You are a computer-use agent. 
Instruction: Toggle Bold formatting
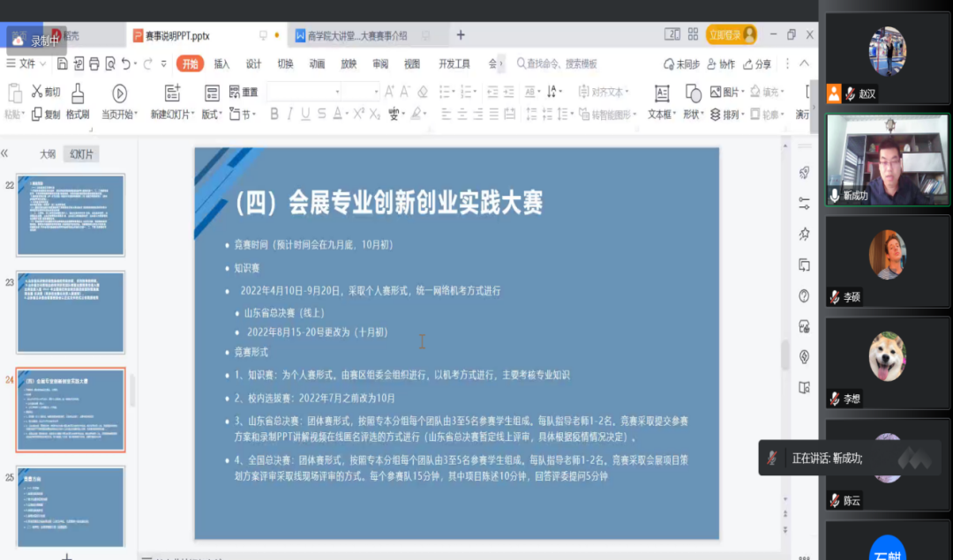274,114
